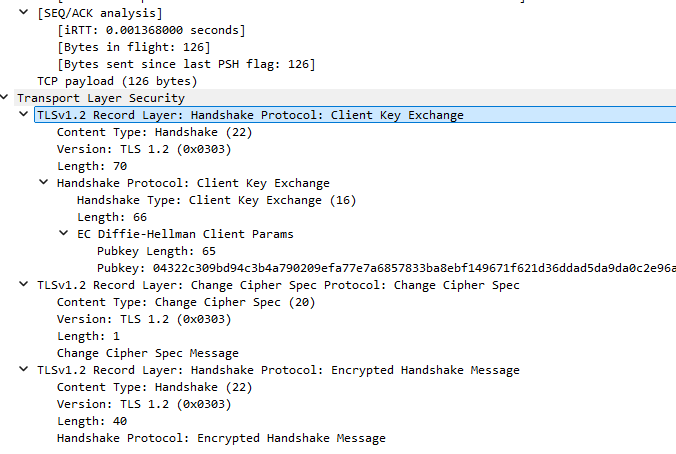Collapse the Transport Layer Security section
Image resolution: width=676 pixels, height=454 pixels.
tap(7, 98)
